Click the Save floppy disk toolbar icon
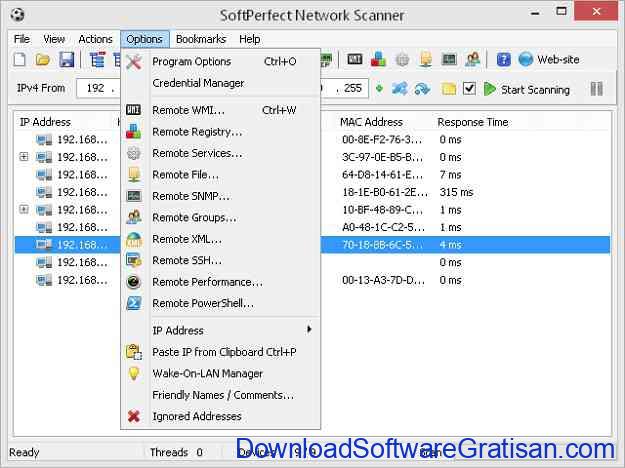The width and height of the screenshot is (625, 468). click(67, 60)
